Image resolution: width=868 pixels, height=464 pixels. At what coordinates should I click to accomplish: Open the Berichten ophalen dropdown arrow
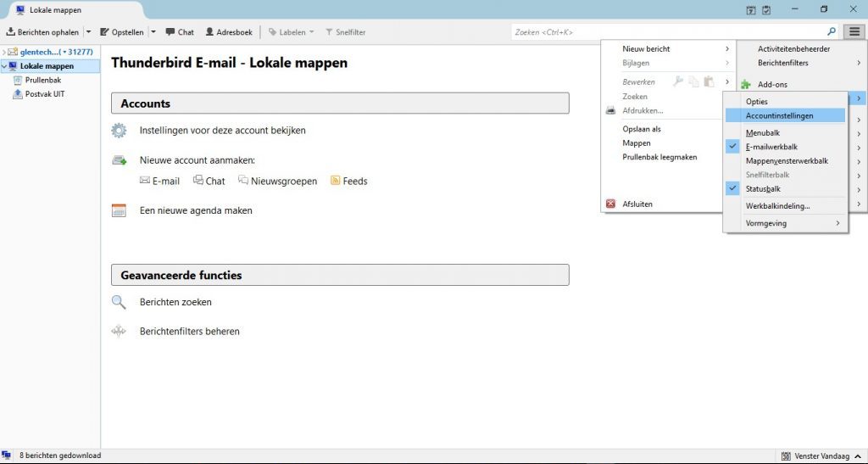point(88,32)
